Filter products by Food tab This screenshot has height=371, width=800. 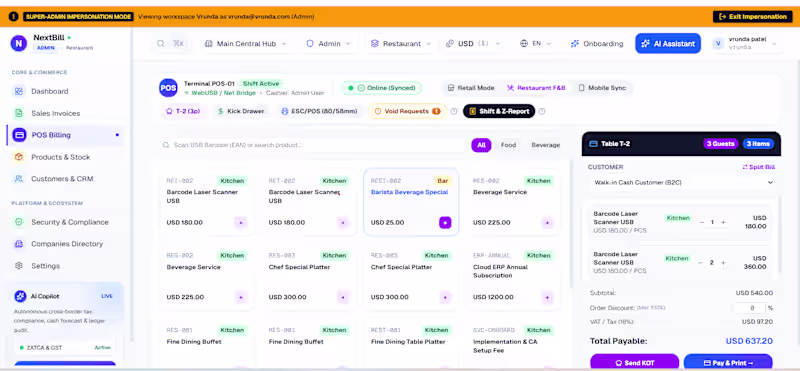point(508,145)
